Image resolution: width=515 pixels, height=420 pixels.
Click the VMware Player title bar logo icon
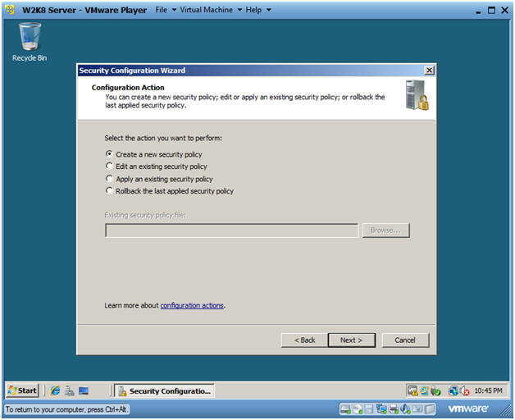(10, 10)
